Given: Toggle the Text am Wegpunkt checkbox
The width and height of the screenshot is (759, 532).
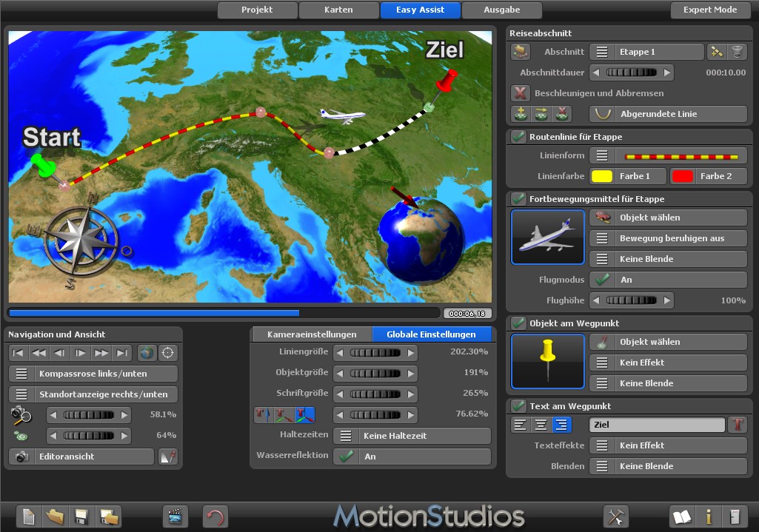Looking at the screenshot, I should coord(518,406).
